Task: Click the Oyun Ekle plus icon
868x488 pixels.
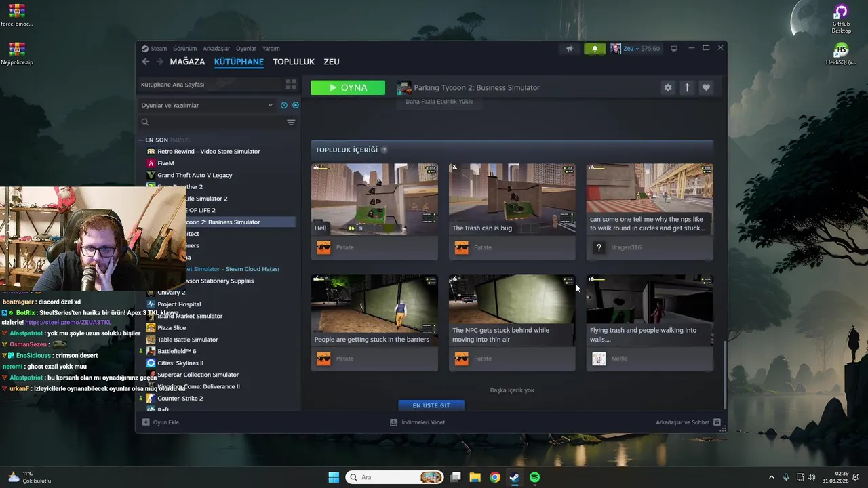Action: [146, 422]
